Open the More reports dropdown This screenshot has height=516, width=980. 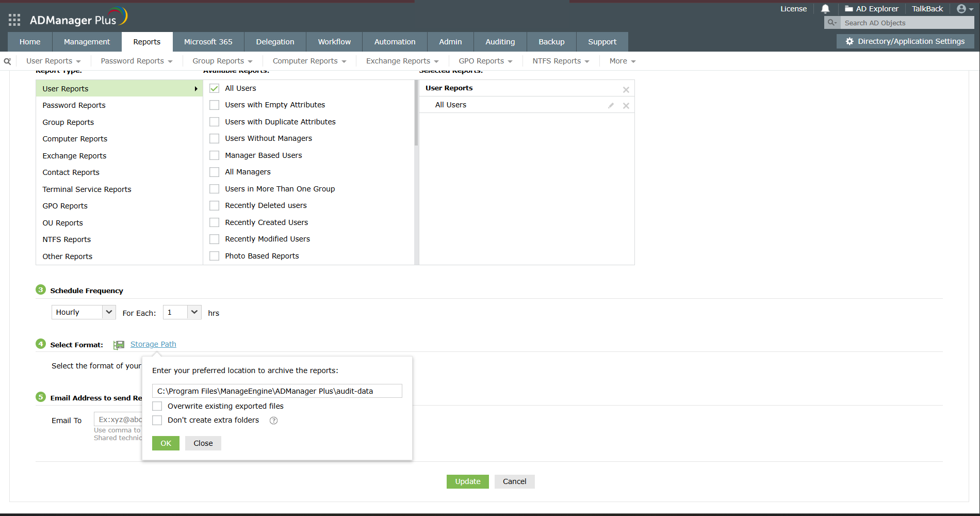623,61
